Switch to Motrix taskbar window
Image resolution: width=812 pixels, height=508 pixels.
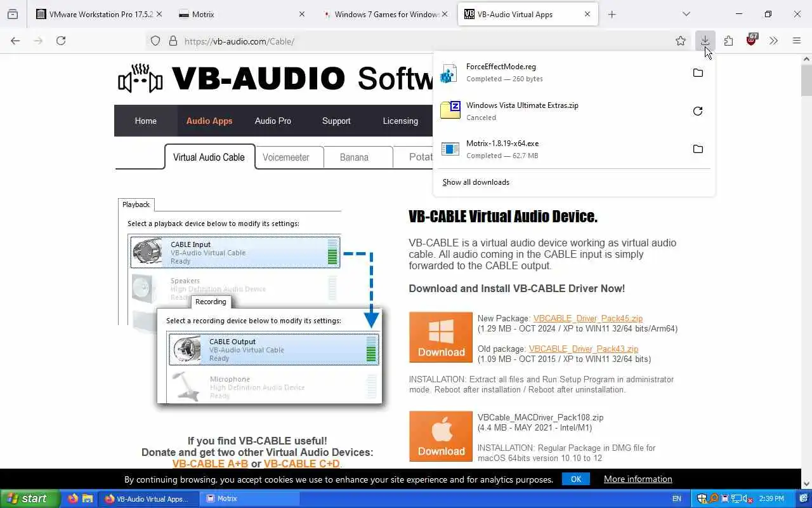pos(250,498)
